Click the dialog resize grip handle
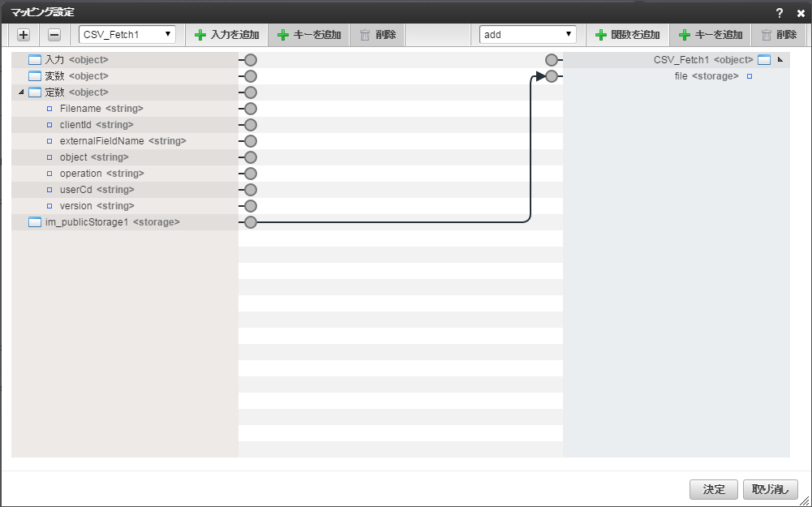 [806, 501]
